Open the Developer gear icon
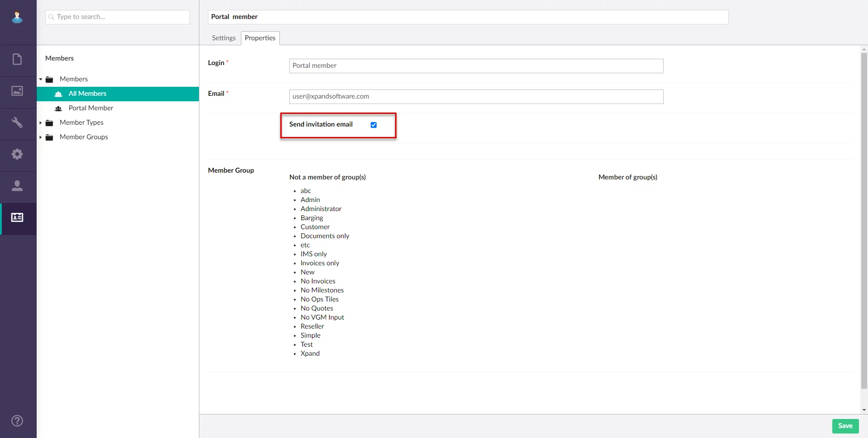 [17, 154]
